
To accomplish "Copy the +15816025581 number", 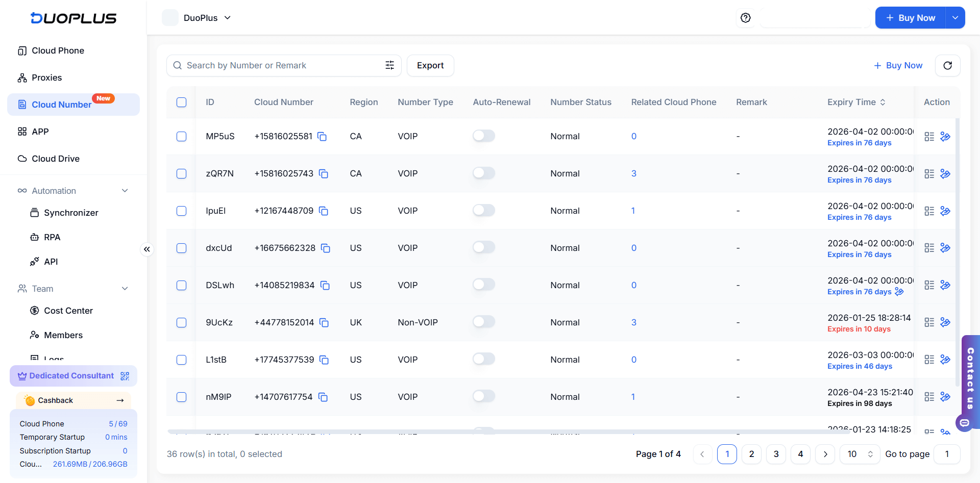I will click(x=322, y=137).
